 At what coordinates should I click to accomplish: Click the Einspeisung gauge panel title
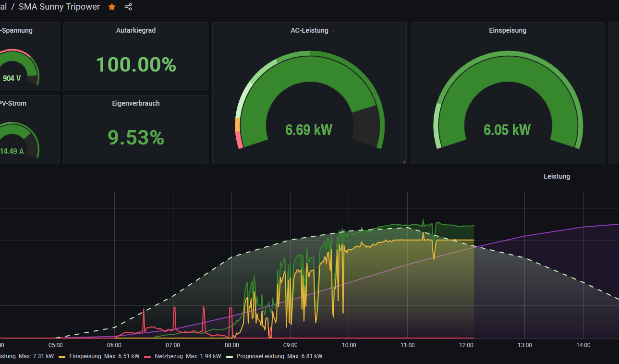click(508, 30)
